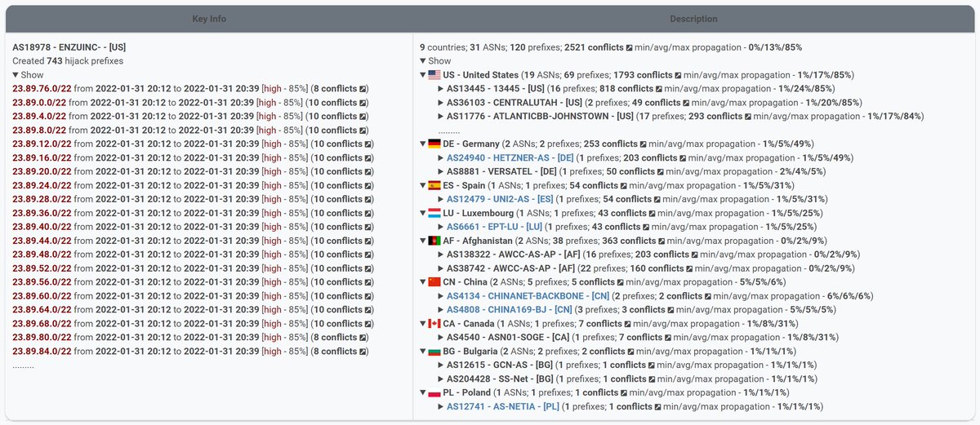Viewport: 980px width, 425px height.
Task: Open conflicts link icon for prefix 23.89.76.0/22
Action: tap(363, 89)
